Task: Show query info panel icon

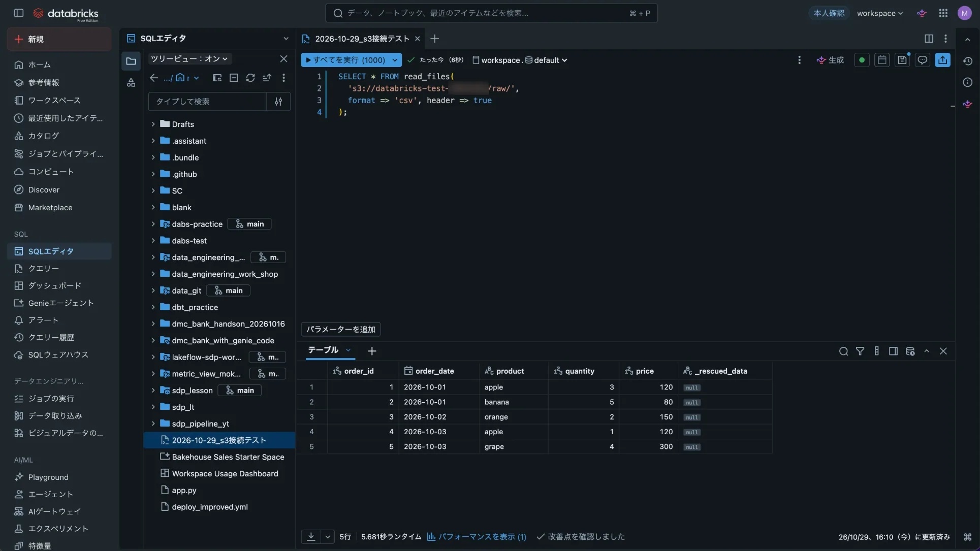Action: coord(968,82)
